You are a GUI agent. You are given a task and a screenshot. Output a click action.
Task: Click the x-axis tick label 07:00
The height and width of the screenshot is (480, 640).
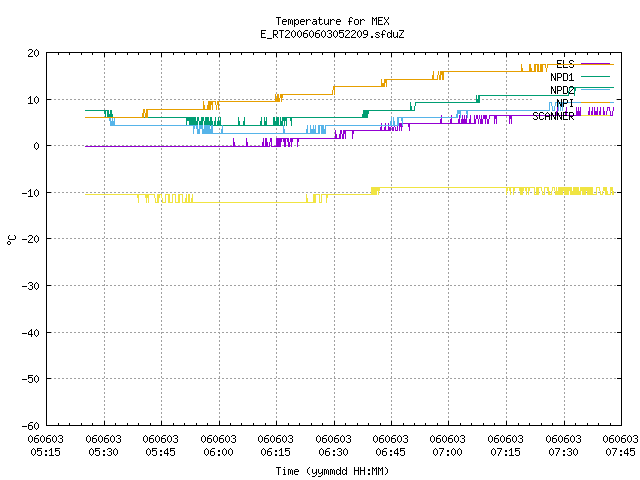point(448,452)
